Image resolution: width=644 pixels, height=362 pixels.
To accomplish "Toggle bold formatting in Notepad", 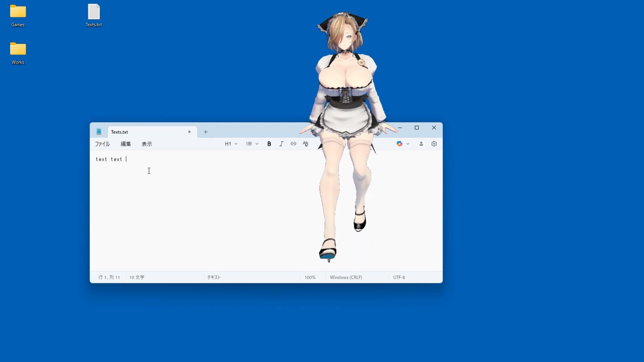I will point(269,143).
